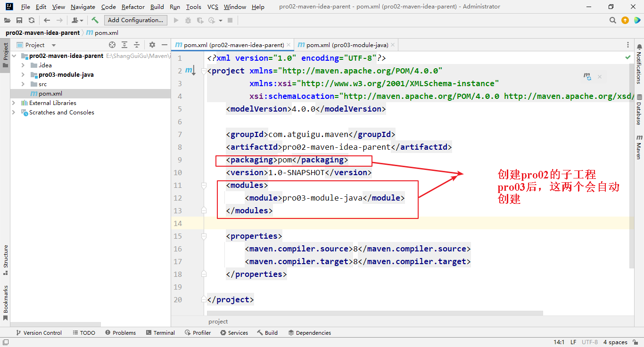Open the VCS menu
Image resolution: width=644 pixels, height=347 pixels.
[213, 7]
